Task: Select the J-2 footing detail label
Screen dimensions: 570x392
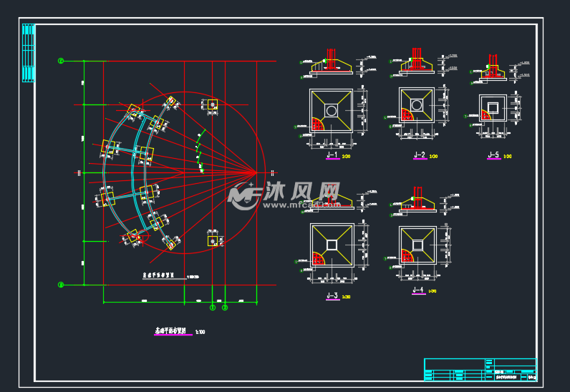Action: tap(419, 155)
